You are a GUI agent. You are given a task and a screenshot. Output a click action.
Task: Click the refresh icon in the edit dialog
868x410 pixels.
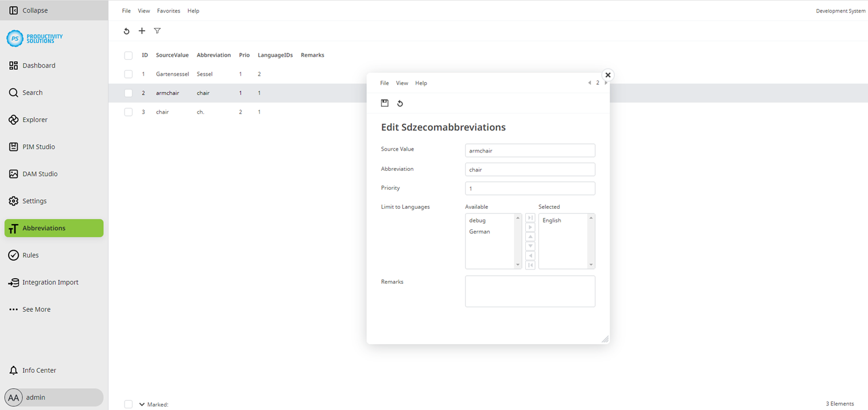click(400, 103)
